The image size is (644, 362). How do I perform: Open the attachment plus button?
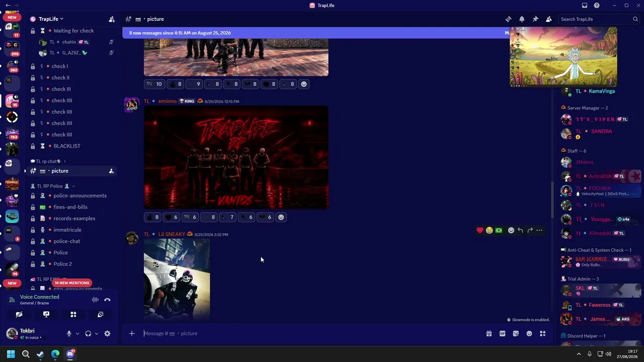(132, 333)
